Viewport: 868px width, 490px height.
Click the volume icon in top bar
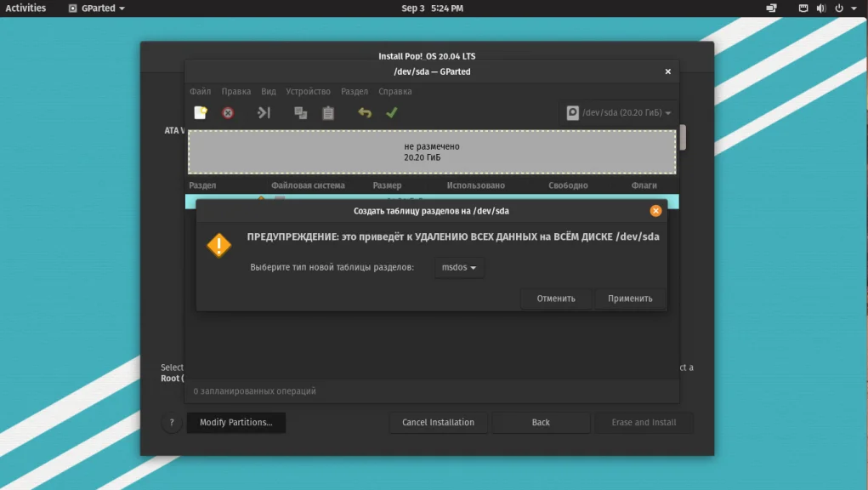pos(821,9)
